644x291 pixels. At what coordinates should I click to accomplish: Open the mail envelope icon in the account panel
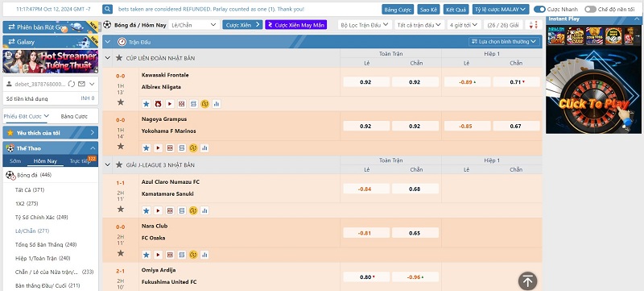(81, 84)
